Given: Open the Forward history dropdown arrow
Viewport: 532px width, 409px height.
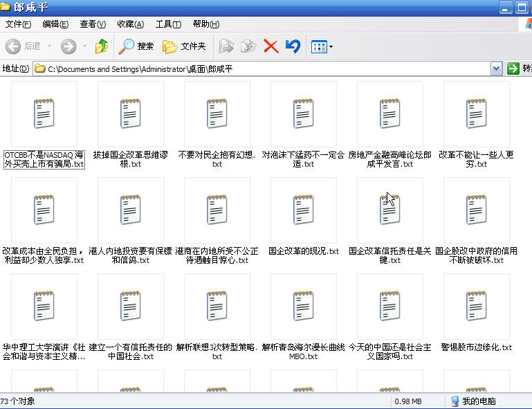Looking at the screenshot, I should click(x=85, y=46).
